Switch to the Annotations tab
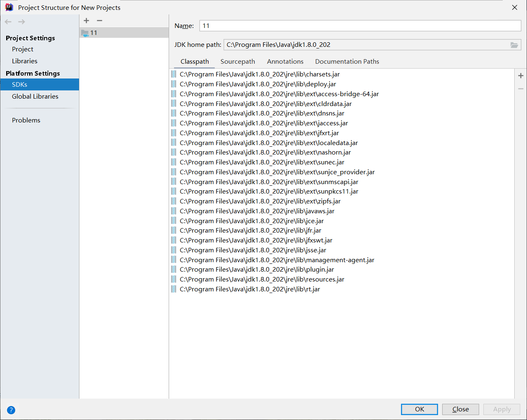The width and height of the screenshot is (527, 420). [285, 62]
